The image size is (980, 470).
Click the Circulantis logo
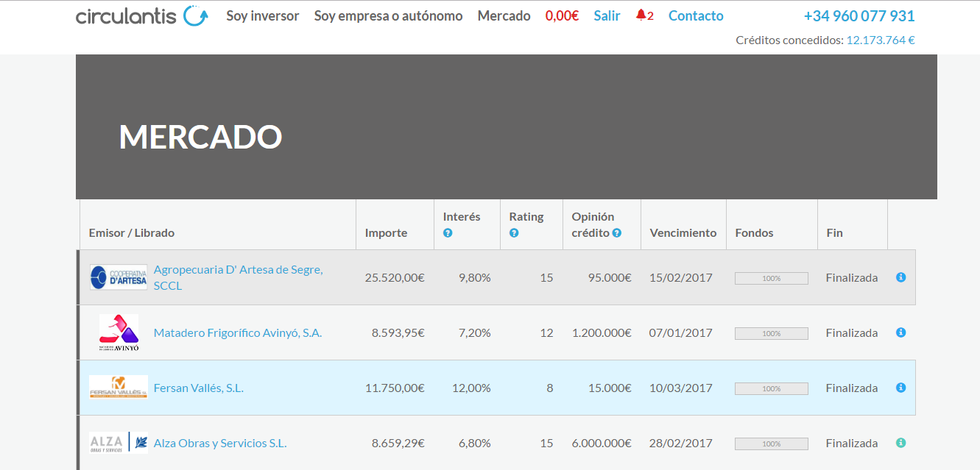141,15
